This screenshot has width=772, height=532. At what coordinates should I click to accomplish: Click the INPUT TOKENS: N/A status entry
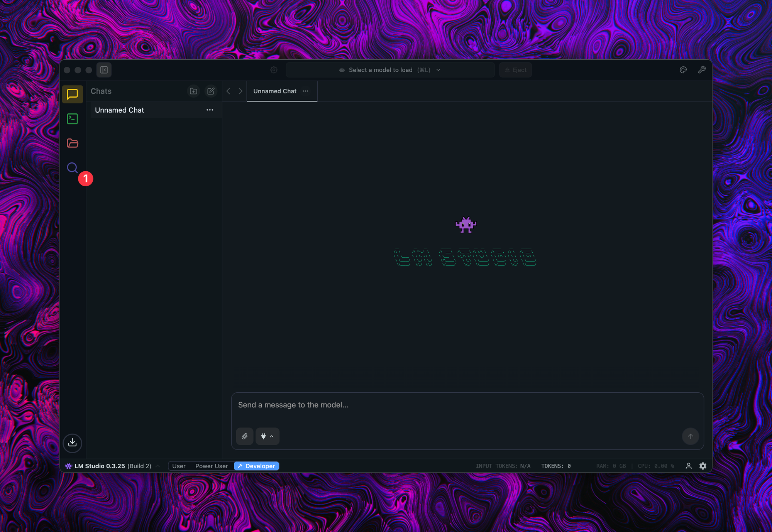503,466
